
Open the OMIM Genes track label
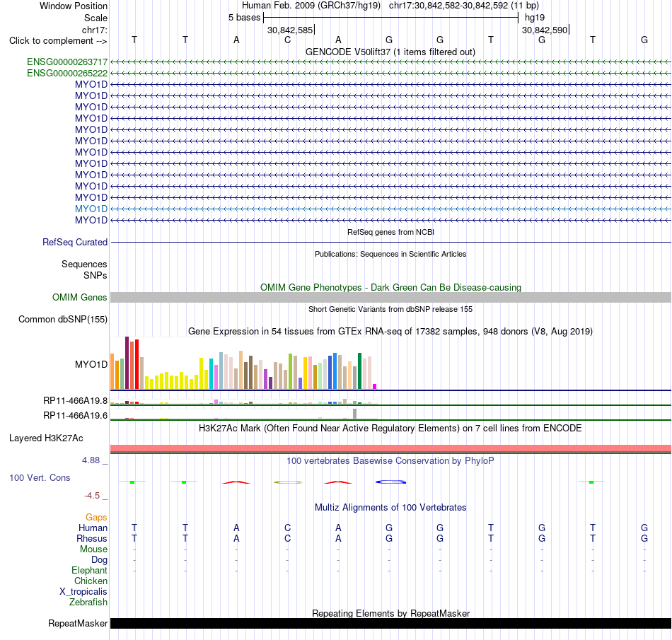click(x=79, y=297)
